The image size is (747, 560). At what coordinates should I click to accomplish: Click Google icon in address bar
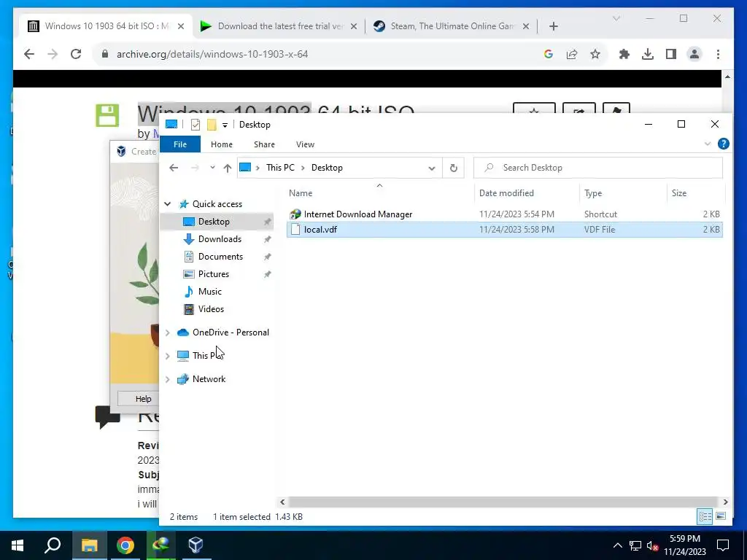(549, 54)
